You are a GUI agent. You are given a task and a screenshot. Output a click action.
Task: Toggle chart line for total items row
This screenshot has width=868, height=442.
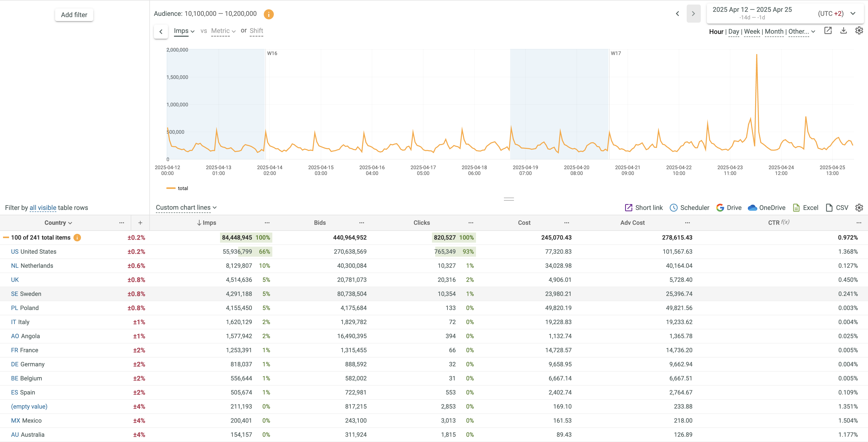[x=6, y=238]
